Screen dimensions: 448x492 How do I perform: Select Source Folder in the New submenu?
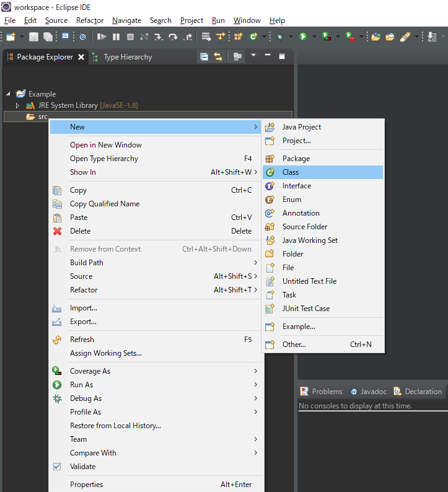(x=323, y=227)
